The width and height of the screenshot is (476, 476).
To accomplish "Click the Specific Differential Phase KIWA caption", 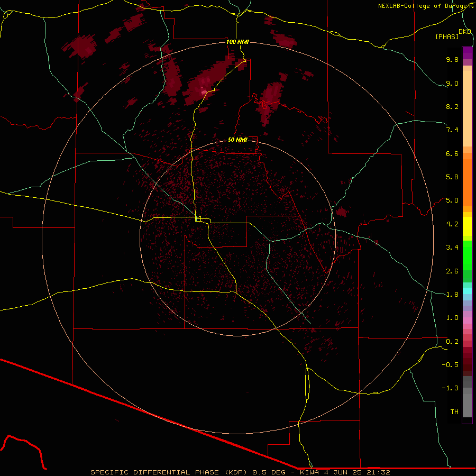I will [x=240, y=472].
